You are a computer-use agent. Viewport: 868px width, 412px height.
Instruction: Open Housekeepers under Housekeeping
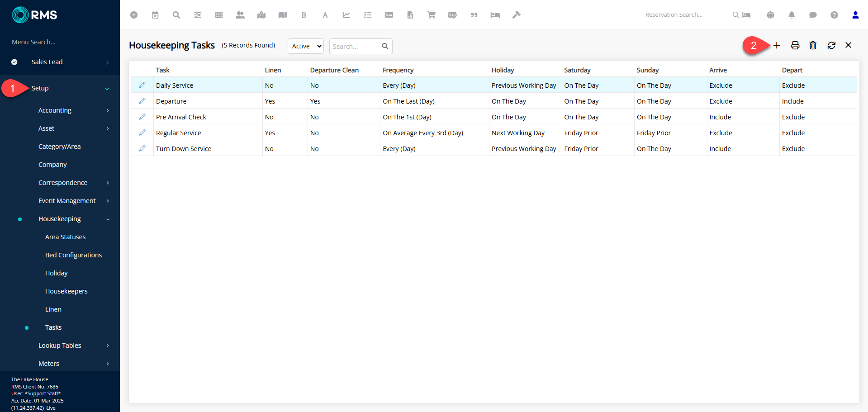tap(66, 291)
